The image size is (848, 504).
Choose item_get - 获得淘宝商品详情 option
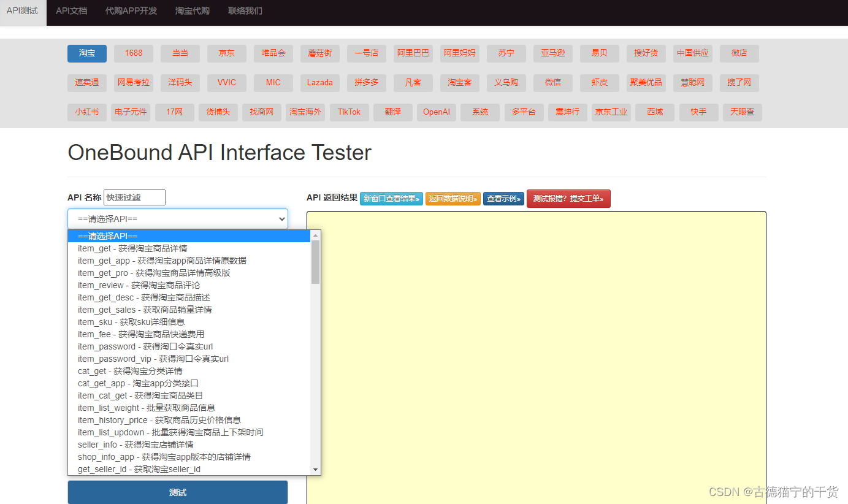click(189, 248)
